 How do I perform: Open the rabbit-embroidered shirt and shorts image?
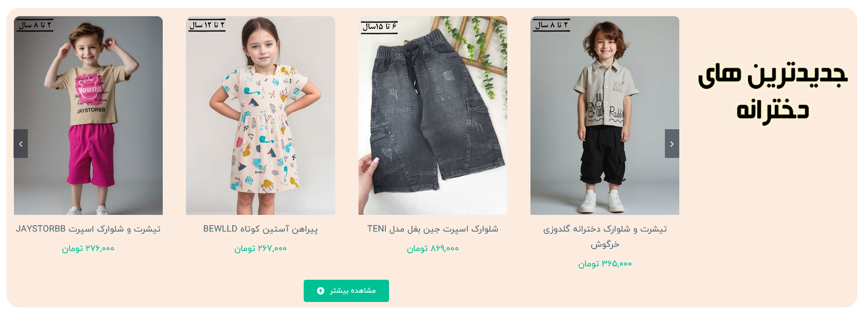[x=605, y=115]
